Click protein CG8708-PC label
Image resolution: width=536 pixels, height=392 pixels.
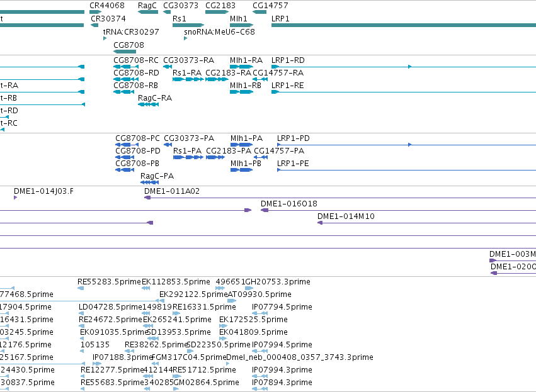pos(138,138)
